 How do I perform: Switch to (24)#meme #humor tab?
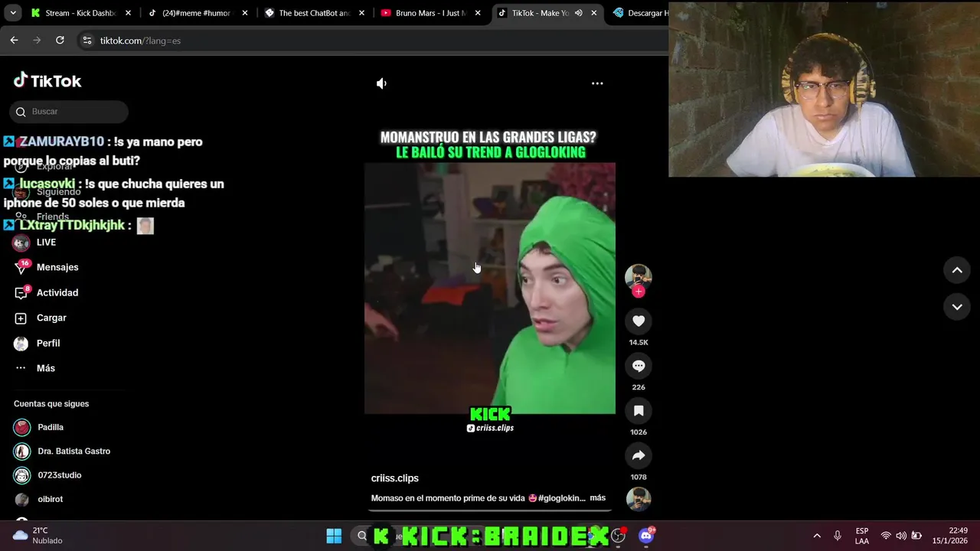[x=197, y=13]
